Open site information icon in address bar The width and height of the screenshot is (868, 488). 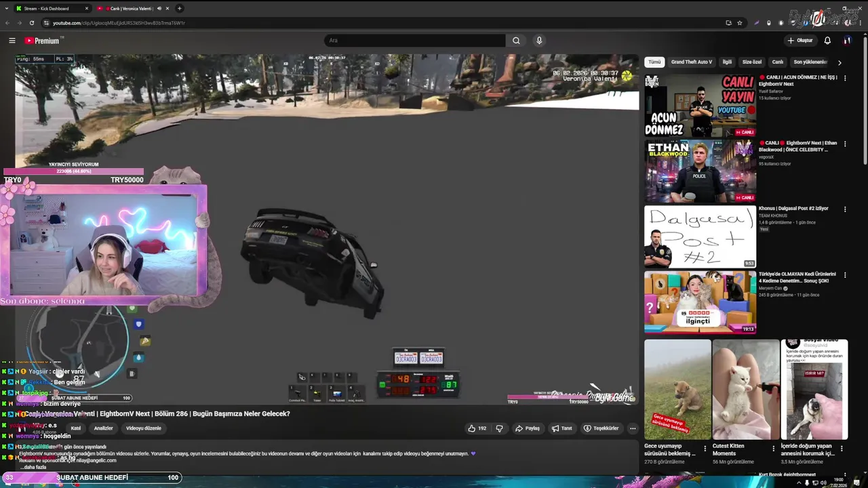pos(46,22)
